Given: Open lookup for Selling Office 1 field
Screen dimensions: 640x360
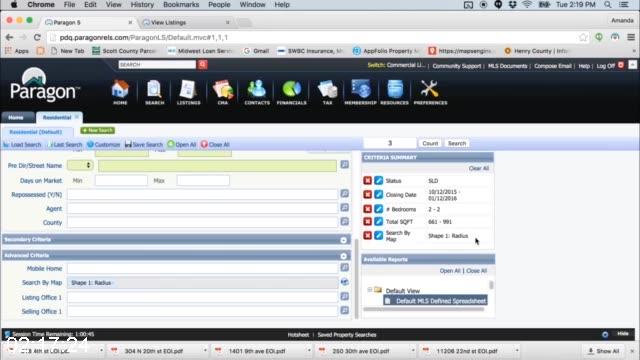Looking at the screenshot, I should [x=344, y=311].
